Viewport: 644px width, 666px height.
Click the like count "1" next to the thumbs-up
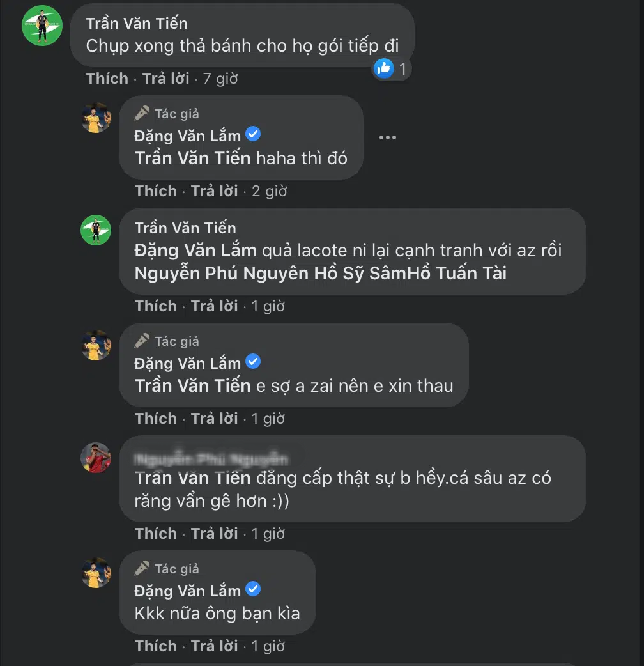tap(402, 68)
